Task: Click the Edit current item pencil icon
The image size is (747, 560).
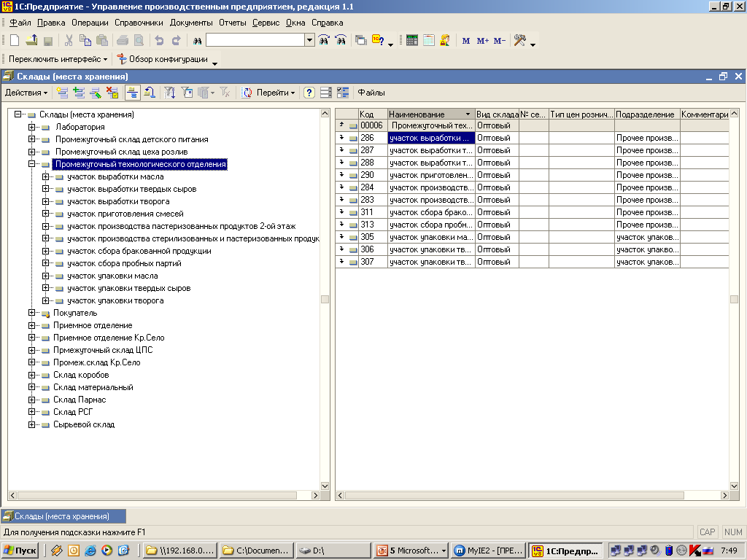Action: (96, 93)
